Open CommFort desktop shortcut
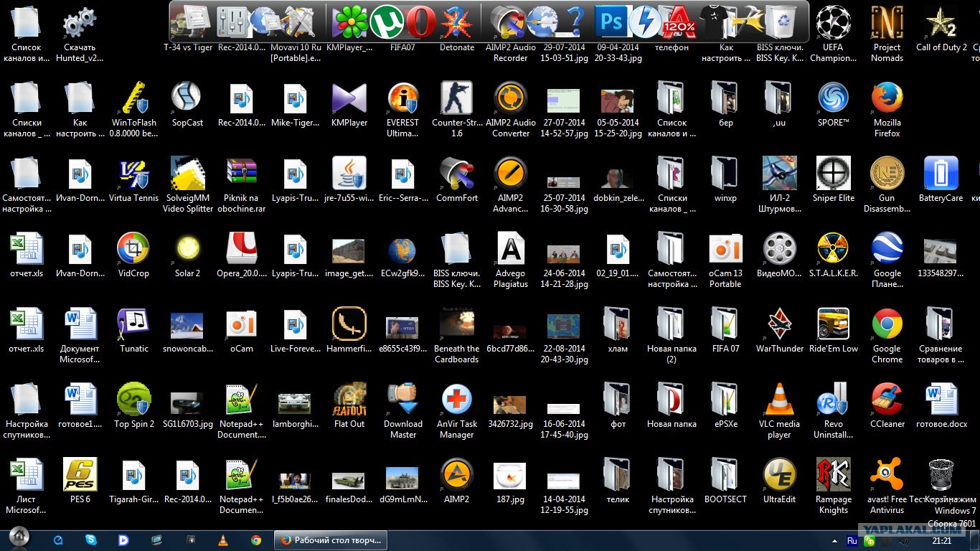The height and width of the screenshot is (551, 980). coord(457,179)
